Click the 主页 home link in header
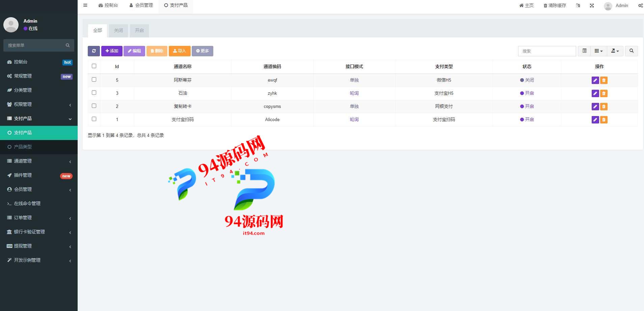Screen dimensions: 644x311 tap(527, 5)
